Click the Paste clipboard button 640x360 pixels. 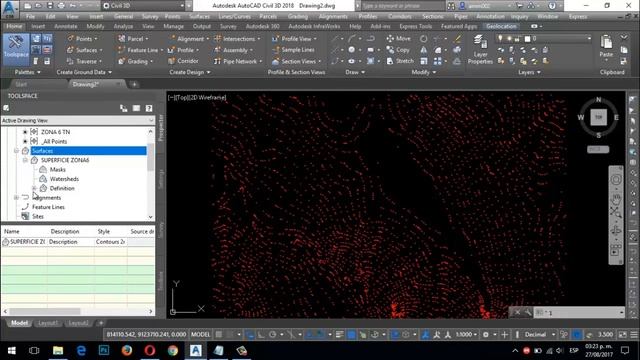point(606,46)
